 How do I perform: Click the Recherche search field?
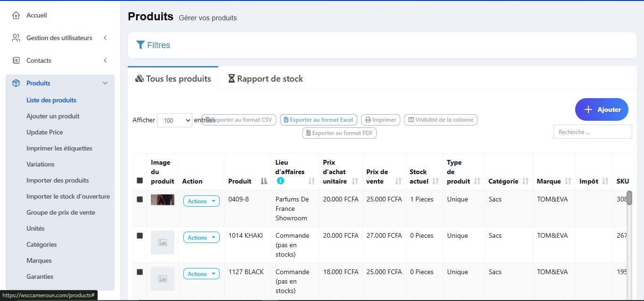click(x=592, y=132)
